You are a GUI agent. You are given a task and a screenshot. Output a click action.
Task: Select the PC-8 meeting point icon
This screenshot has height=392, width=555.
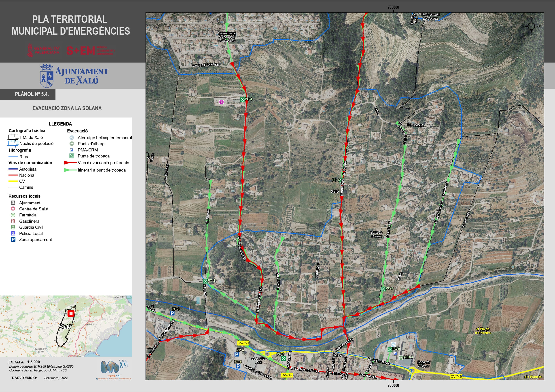(383, 289)
